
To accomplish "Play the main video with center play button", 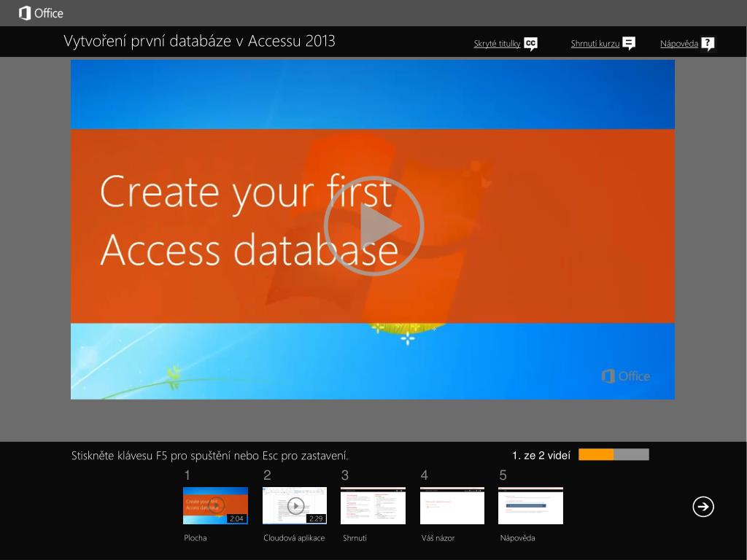I will tap(374, 226).
